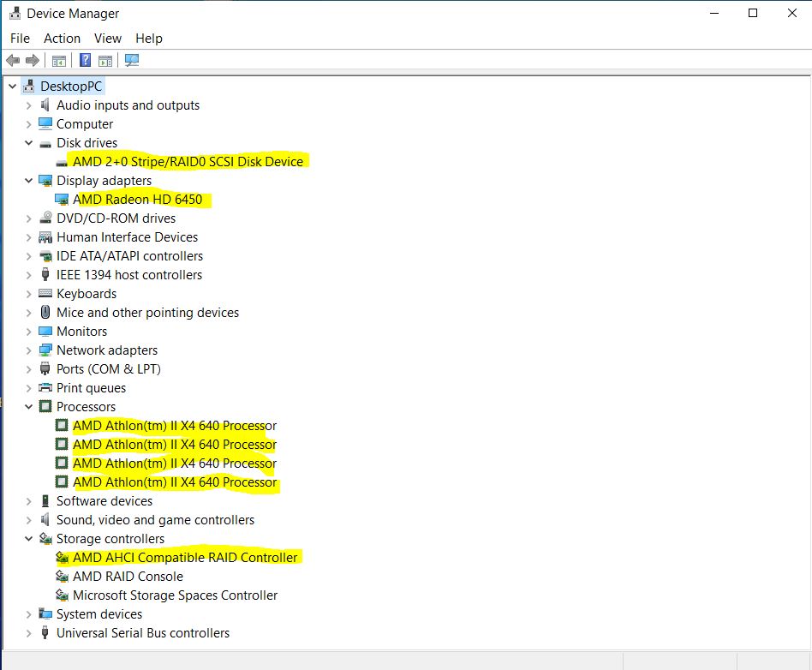Viewport: 812px width, 670px height.
Task: Open the View menu
Action: tap(108, 39)
